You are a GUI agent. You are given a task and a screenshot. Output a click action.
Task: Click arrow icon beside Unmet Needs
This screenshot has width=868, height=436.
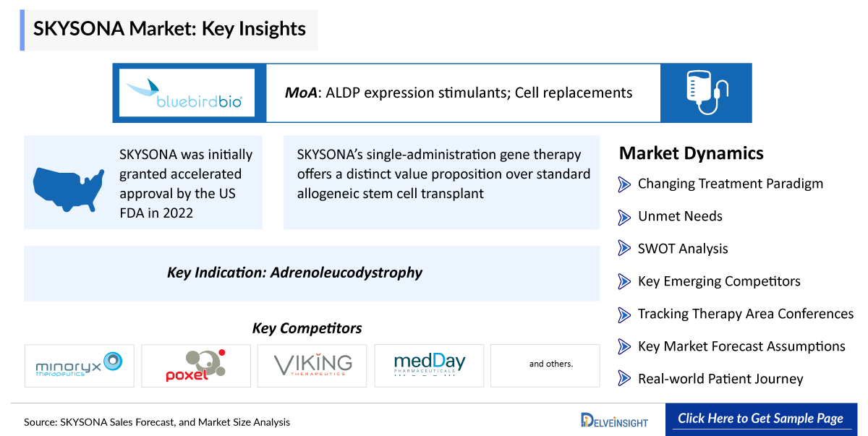[625, 217]
